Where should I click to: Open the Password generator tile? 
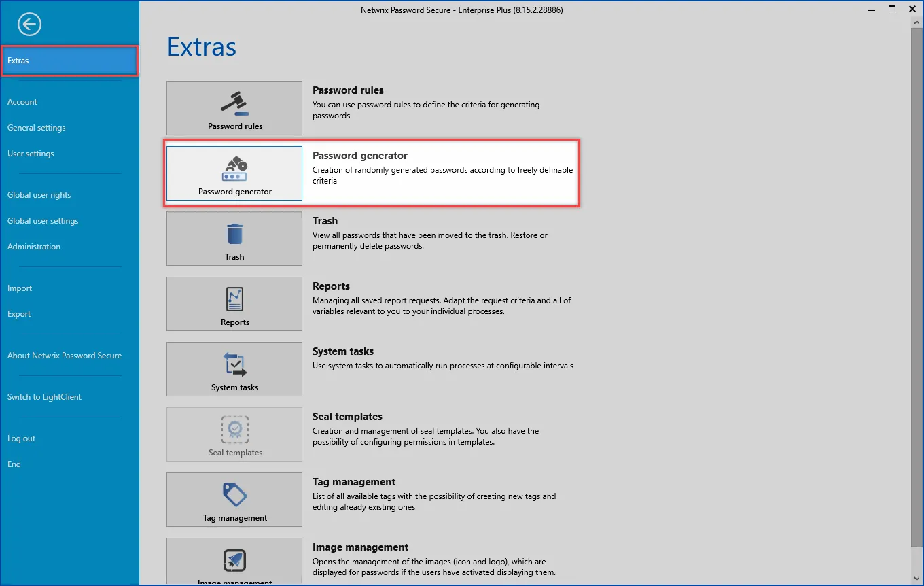[x=234, y=173]
